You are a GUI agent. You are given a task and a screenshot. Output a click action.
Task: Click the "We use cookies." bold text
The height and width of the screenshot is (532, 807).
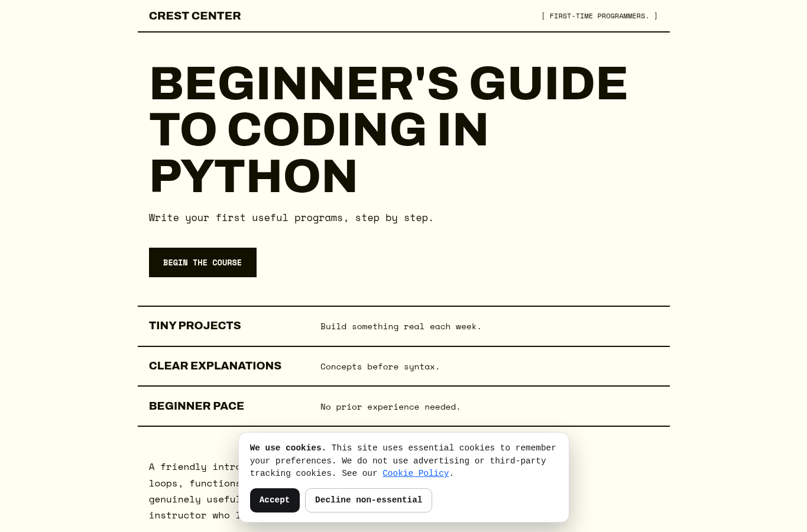(x=288, y=448)
